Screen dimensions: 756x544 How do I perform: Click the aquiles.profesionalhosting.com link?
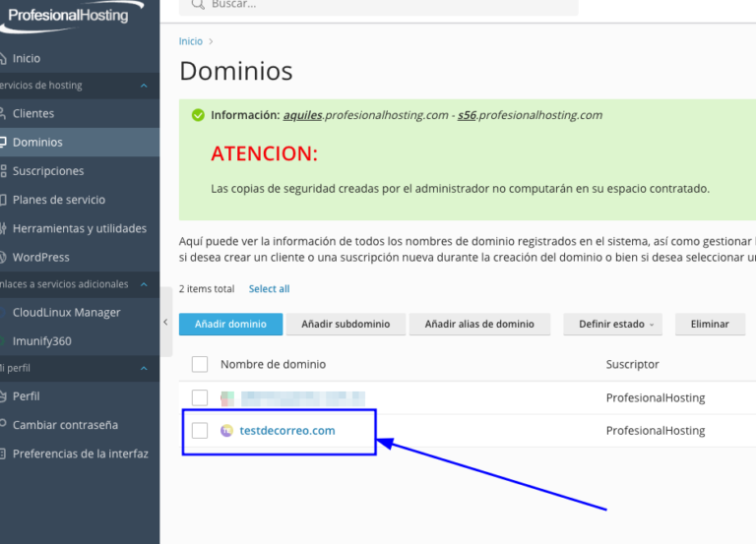365,115
